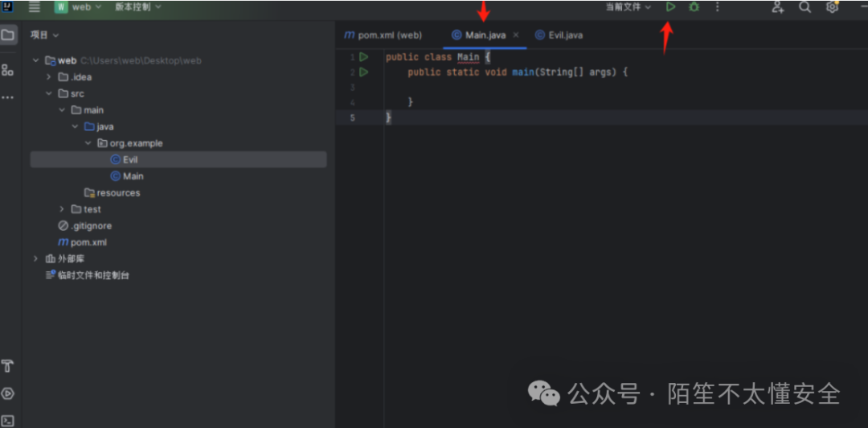Select 临时文件和控制台 node

pyautogui.click(x=178, y=275)
